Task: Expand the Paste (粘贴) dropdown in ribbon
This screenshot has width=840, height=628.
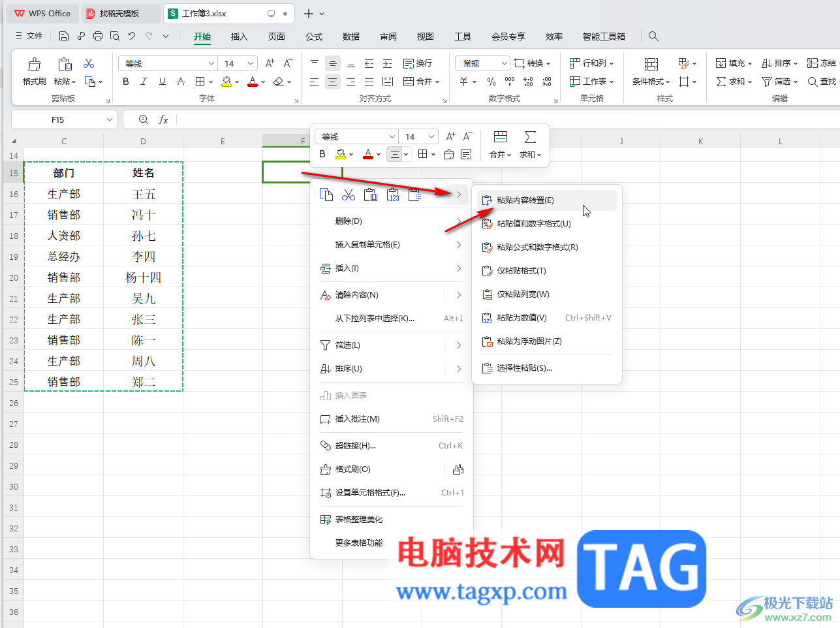Action: tap(65, 82)
